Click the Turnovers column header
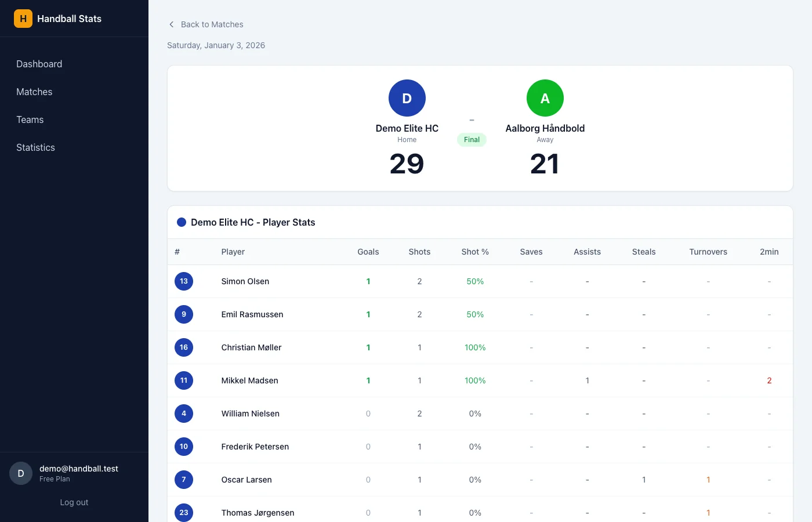The height and width of the screenshot is (522, 812). (x=708, y=252)
